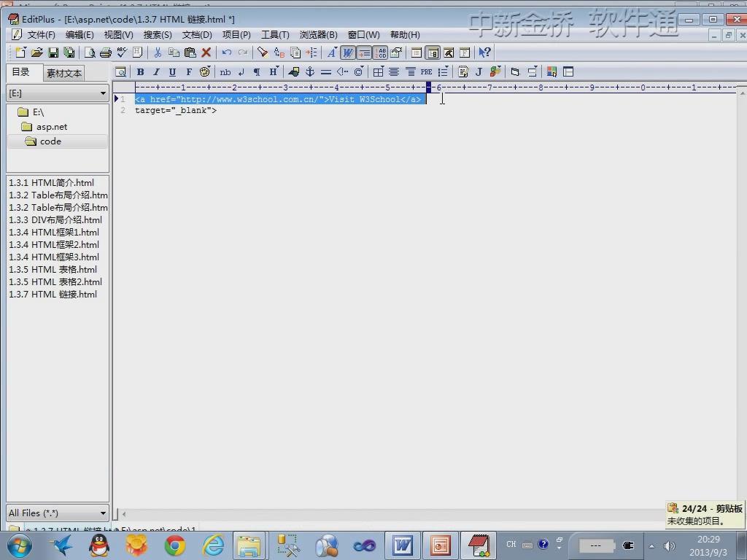Open the 浏览器(B) menu
This screenshot has width=747, height=560.
tap(319, 35)
